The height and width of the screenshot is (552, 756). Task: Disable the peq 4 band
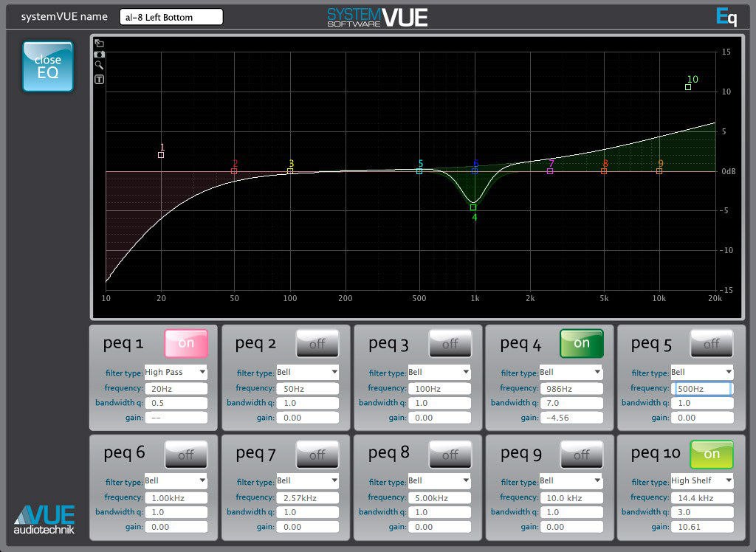pos(581,342)
